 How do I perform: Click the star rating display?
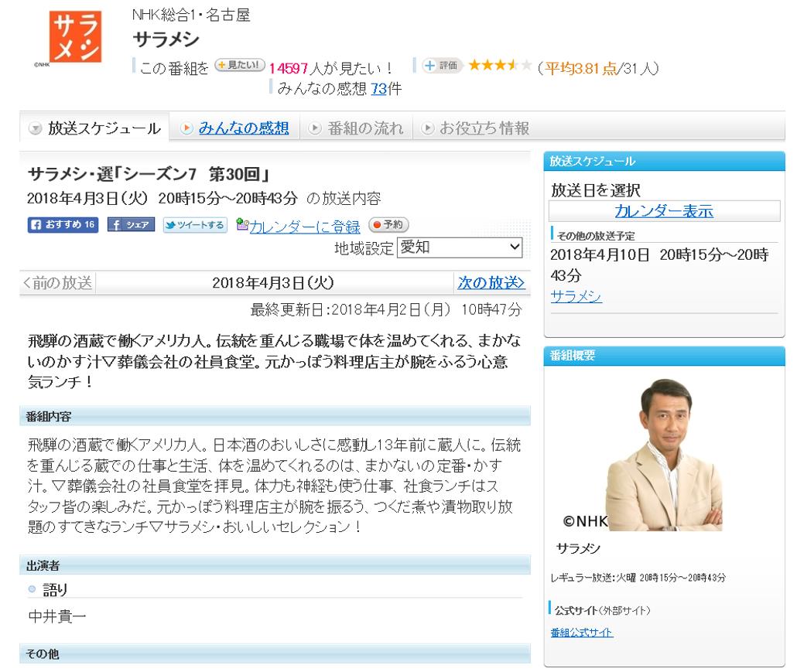click(500, 66)
